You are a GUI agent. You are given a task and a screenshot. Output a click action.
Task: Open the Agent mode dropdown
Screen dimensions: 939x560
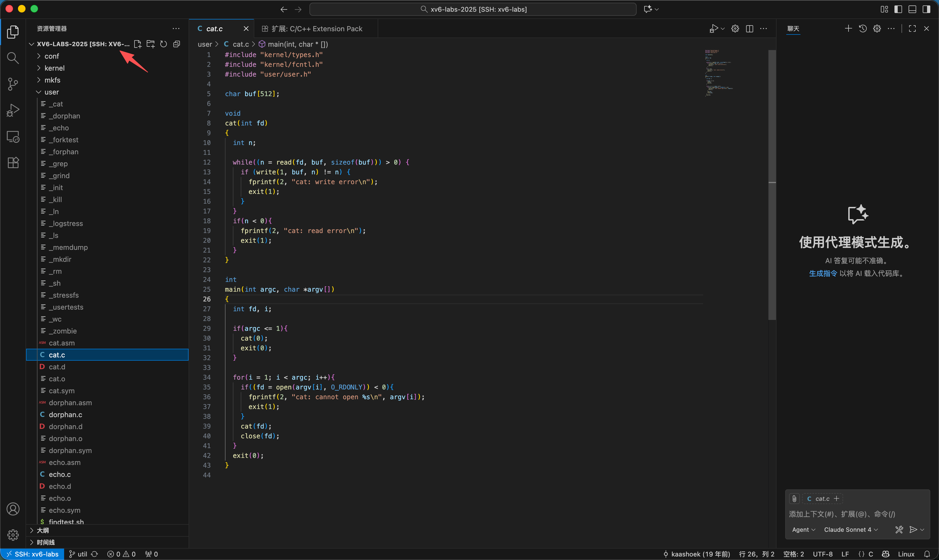click(803, 529)
